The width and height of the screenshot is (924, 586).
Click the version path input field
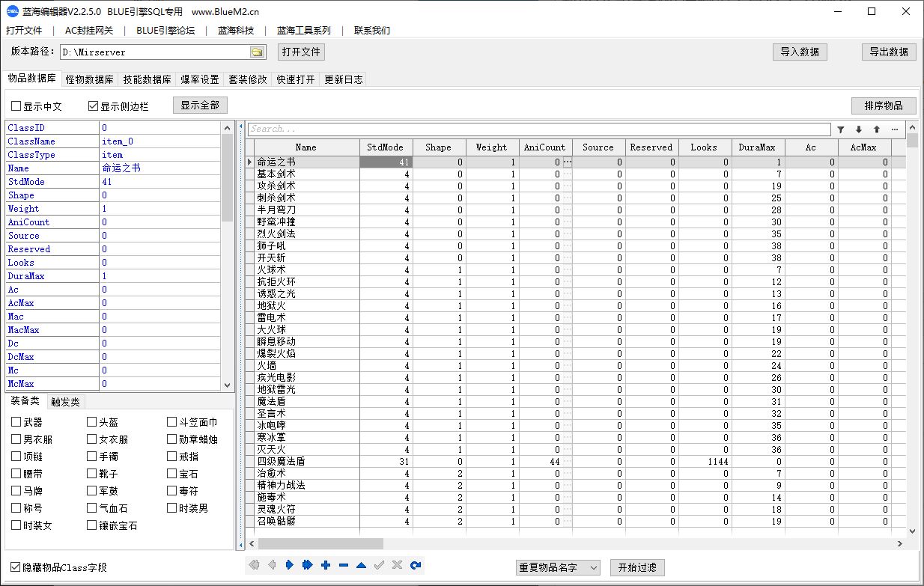154,52
